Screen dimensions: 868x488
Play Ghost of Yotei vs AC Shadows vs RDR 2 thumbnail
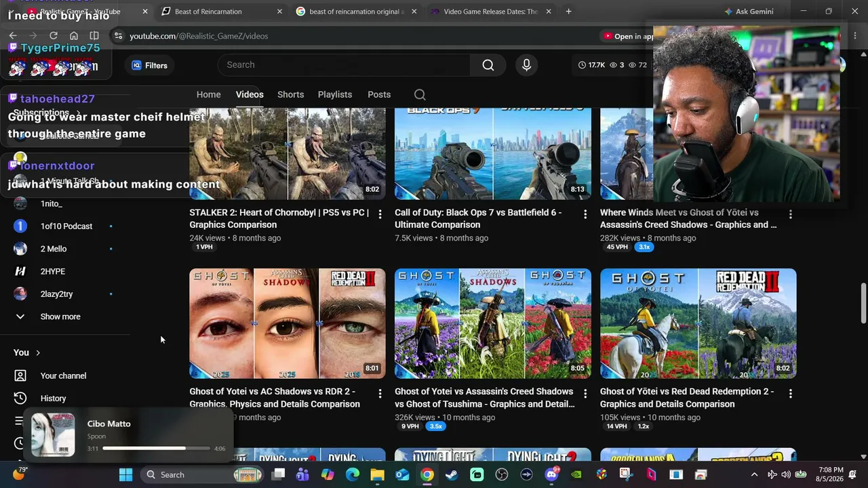click(x=288, y=323)
